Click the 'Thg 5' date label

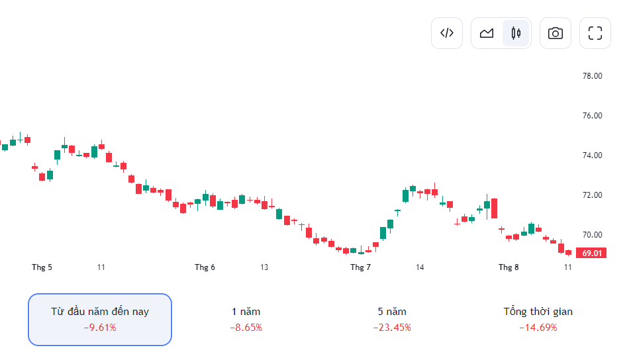coord(42,267)
